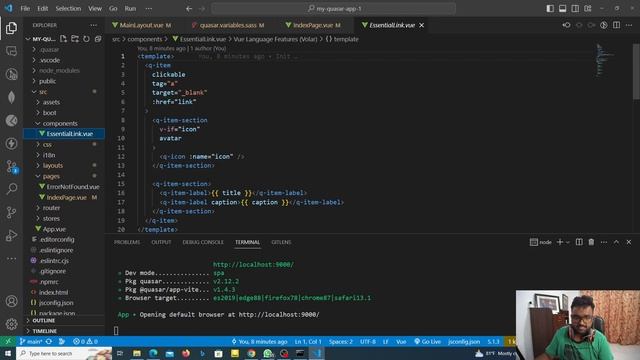640x360 pixels.
Task: Click the Windows taskbar search field
Action: point(64,353)
